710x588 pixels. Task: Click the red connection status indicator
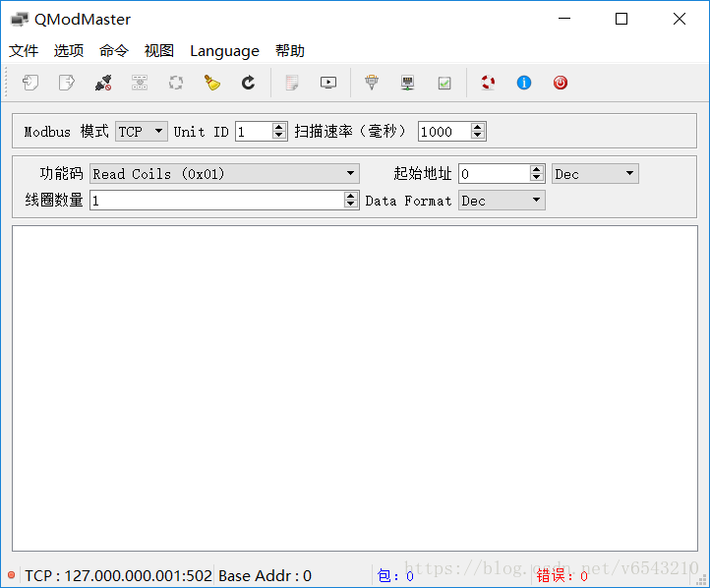pos(12,575)
